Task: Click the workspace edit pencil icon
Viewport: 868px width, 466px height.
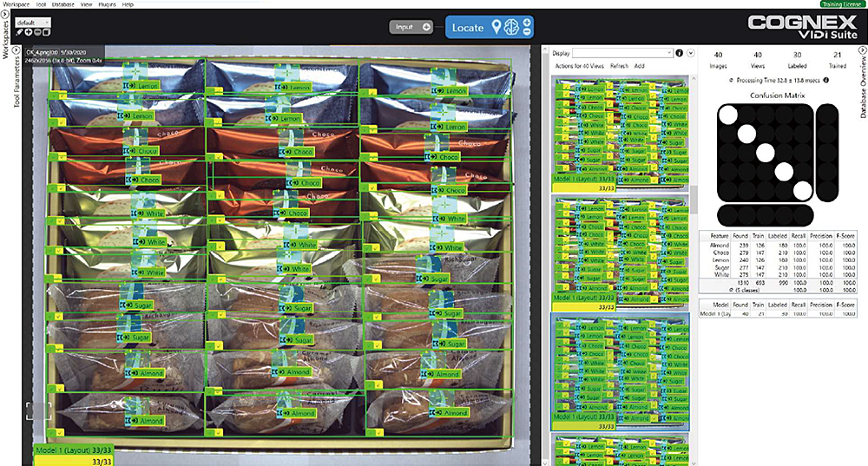Action: pyautogui.click(x=19, y=32)
